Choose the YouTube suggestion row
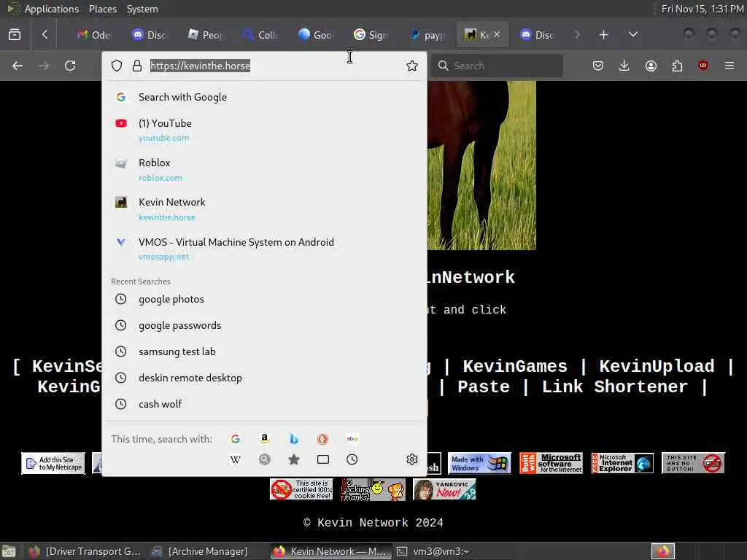This screenshot has width=747, height=560. point(264,130)
